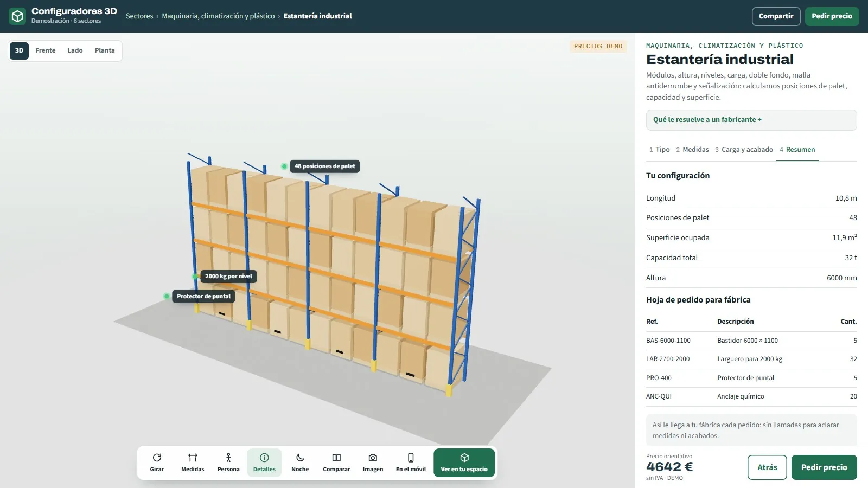Click Pedir precio next to the price

(824, 467)
